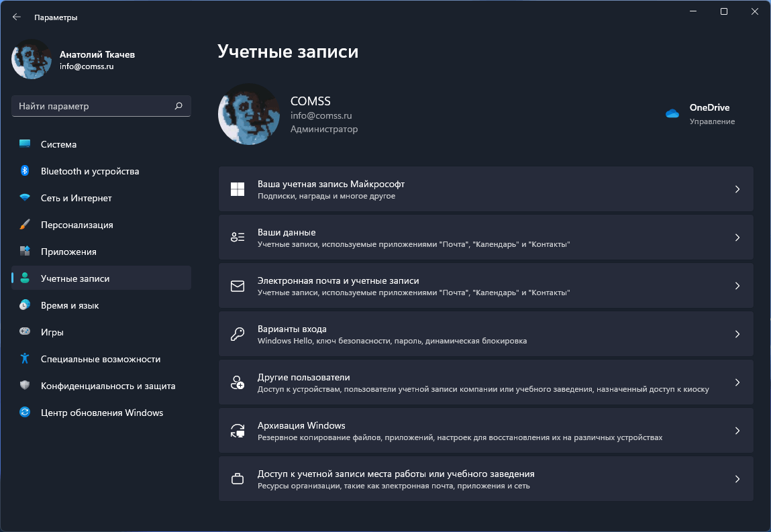Click Ресурсы организации description text

tap(394, 486)
